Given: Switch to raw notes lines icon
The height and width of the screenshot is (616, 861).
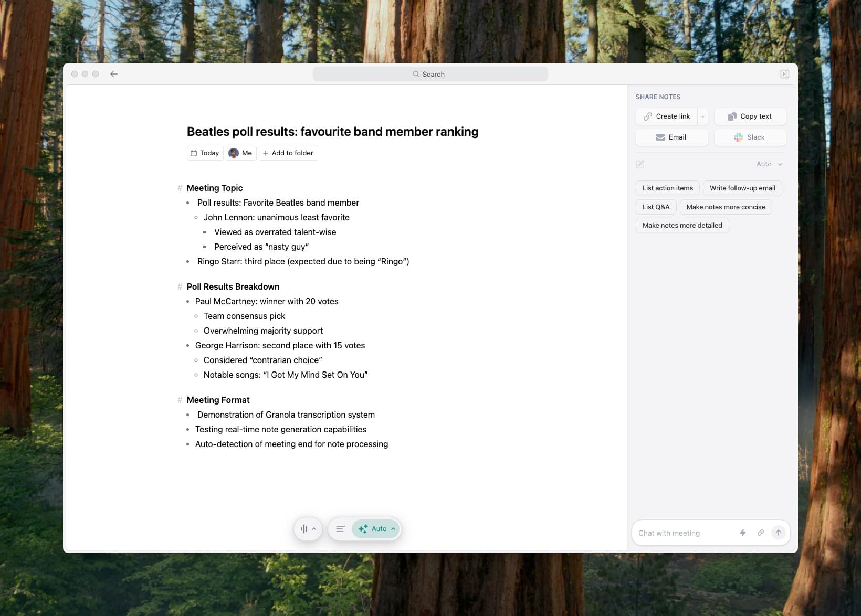Looking at the screenshot, I should tap(340, 529).
